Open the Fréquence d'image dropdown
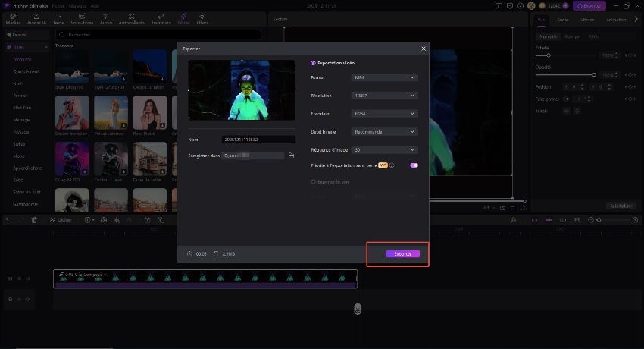 [384, 149]
